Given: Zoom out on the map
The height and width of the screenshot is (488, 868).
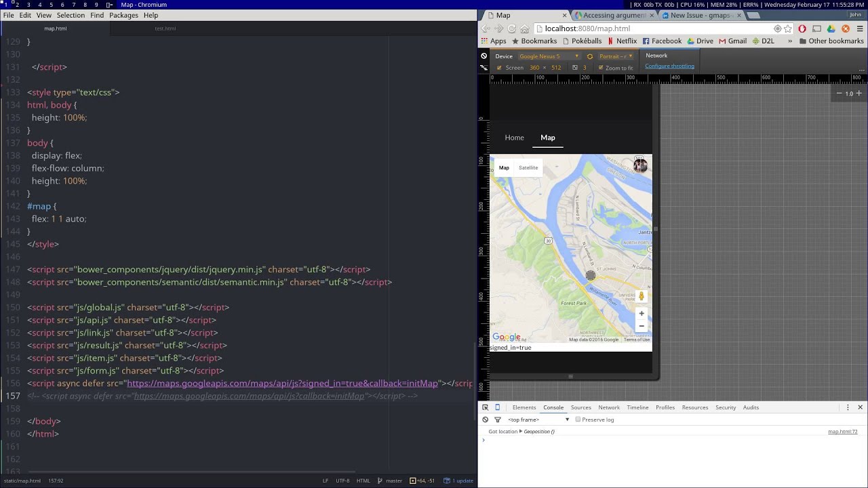Looking at the screenshot, I should pos(642,326).
